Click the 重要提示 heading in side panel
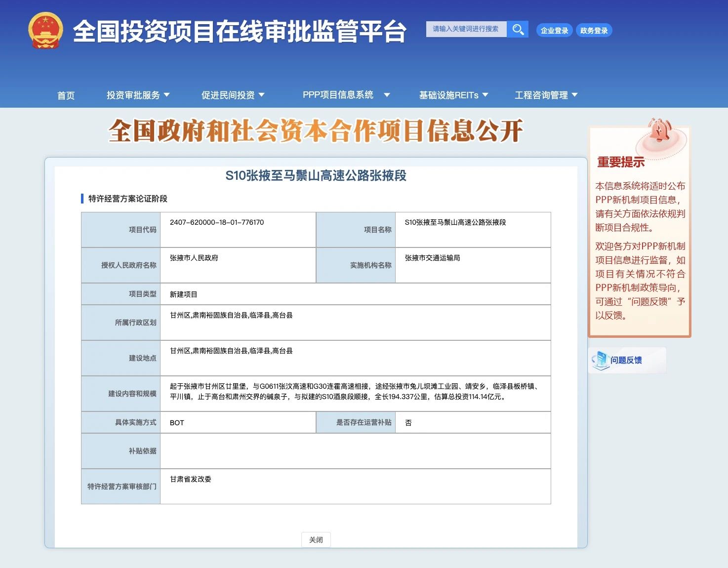 pyautogui.click(x=621, y=162)
